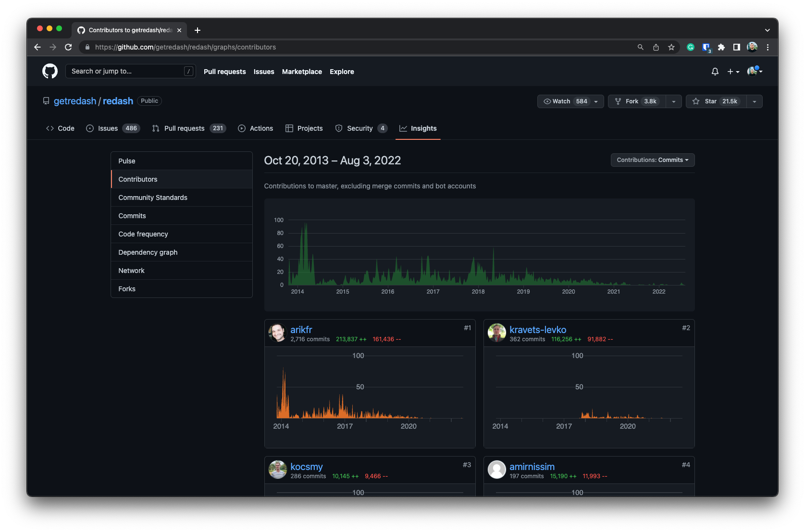Focus the Search or jump to field
Viewport: 805px width, 532px height.
pos(130,71)
